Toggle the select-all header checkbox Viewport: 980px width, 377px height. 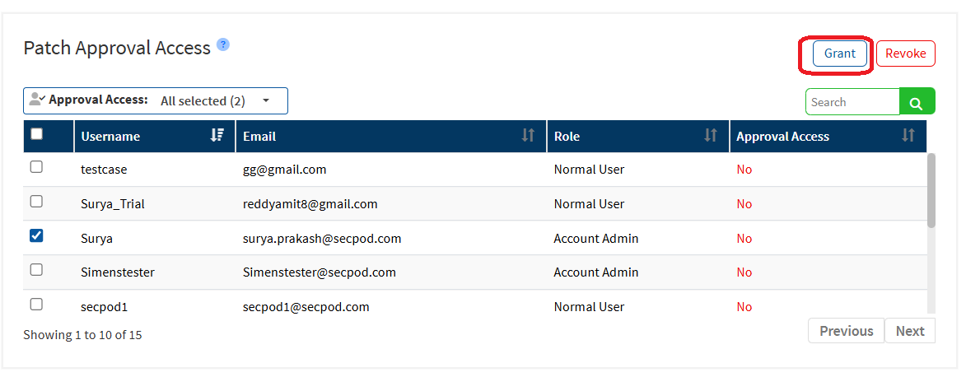[36, 134]
